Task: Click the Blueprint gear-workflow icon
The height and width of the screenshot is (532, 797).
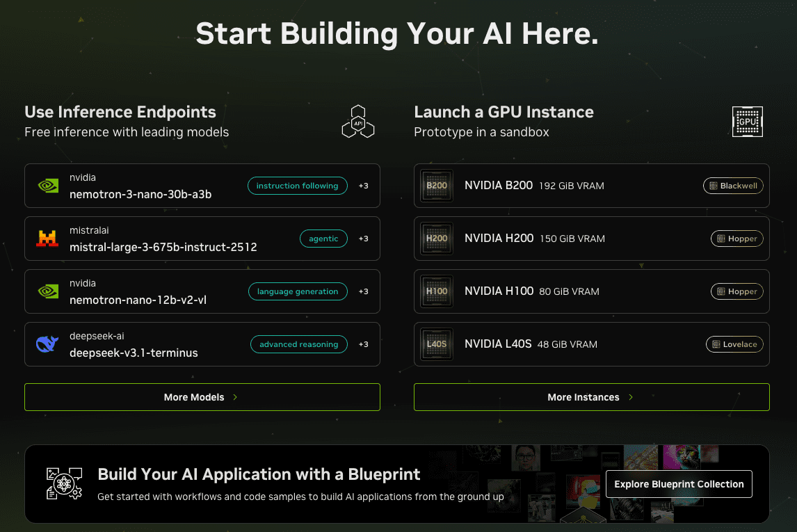Action: (x=64, y=484)
